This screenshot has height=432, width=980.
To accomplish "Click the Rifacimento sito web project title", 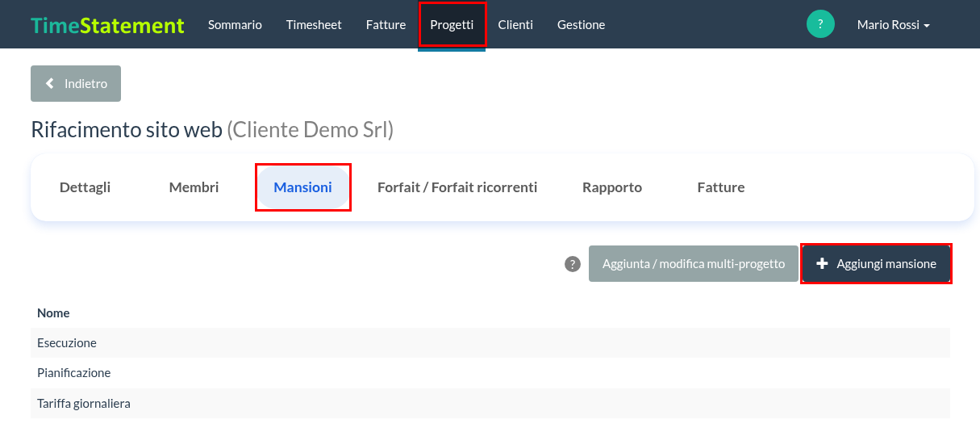I will (127, 129).
